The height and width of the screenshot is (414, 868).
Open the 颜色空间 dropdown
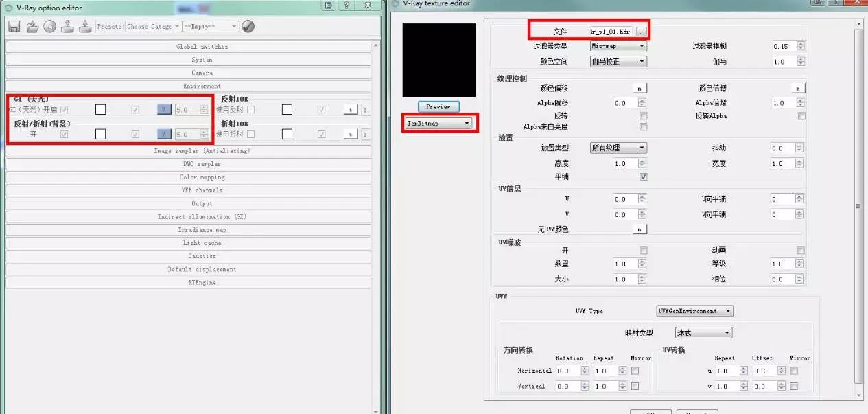618,61
